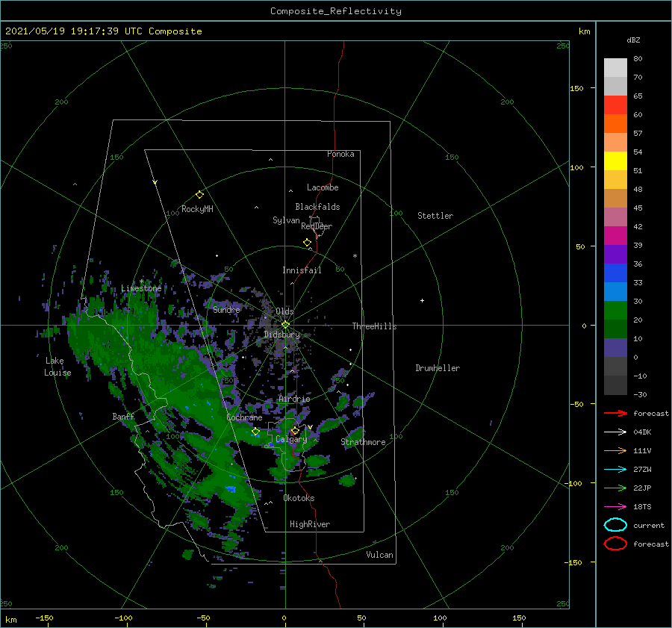Click the Banff label

(x=123, y=417)
